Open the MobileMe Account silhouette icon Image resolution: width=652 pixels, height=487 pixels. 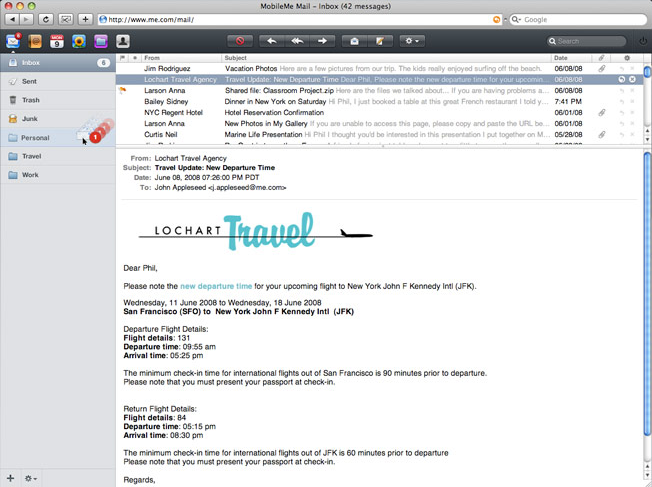(x=123, y=41)
